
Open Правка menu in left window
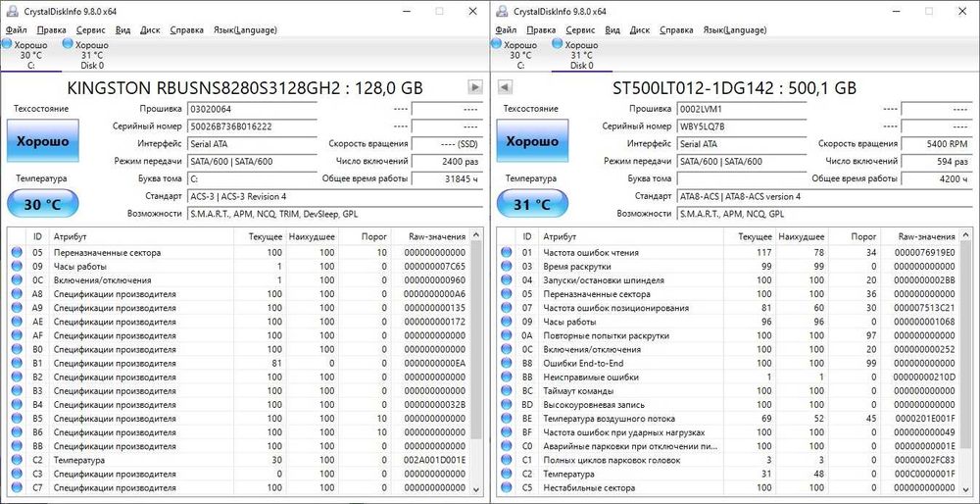tap(51, 29)
